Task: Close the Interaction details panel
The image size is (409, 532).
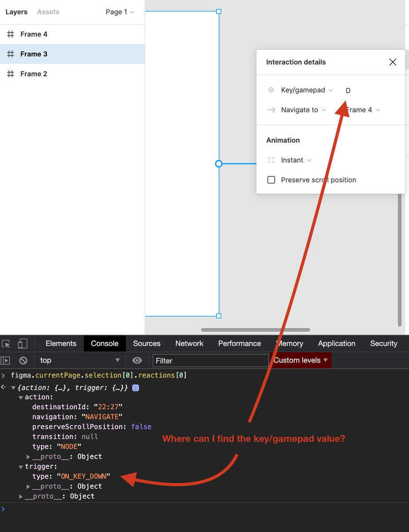Action: (x=393, y=62)
